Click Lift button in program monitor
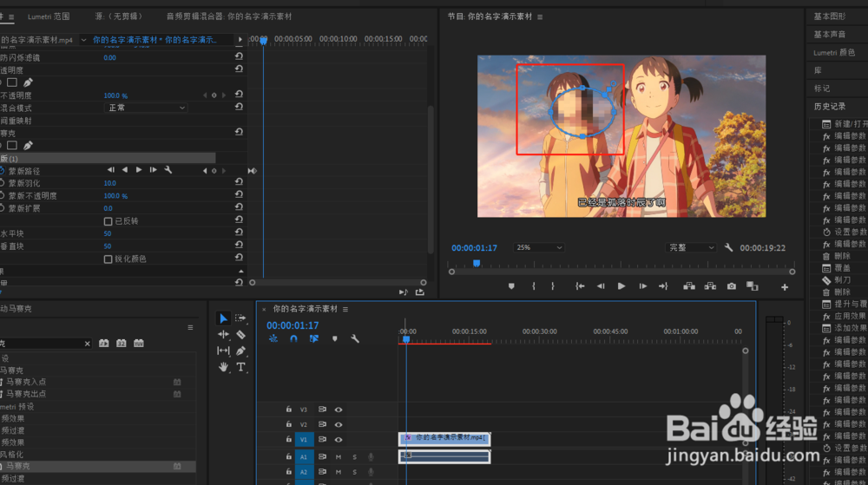Image resolution: width=868 pixels, height=485 pixels. pyautogui.click(x=689, y=286)
